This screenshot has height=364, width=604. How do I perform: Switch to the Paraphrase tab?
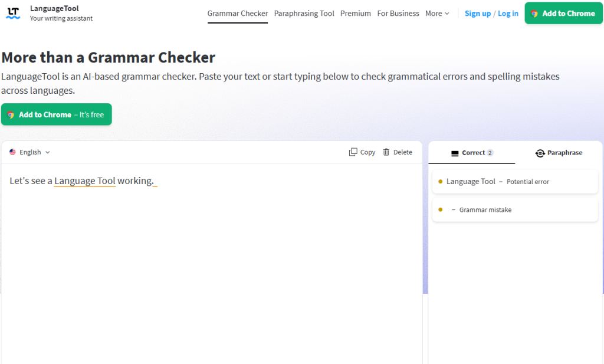coord(559,153)
